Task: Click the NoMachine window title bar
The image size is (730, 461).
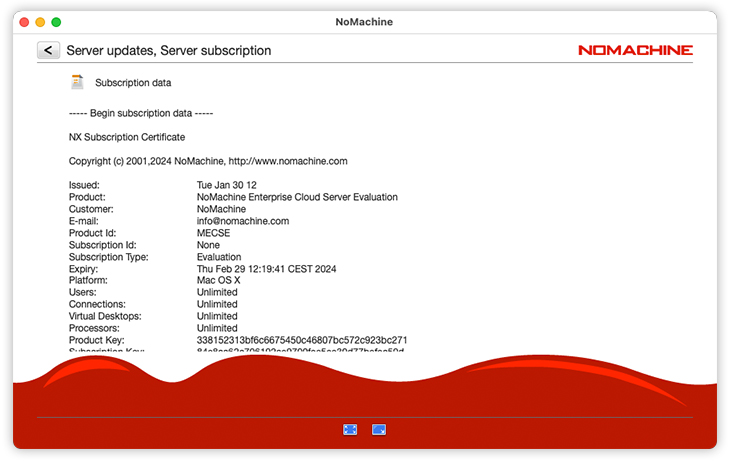Action: 364,21
